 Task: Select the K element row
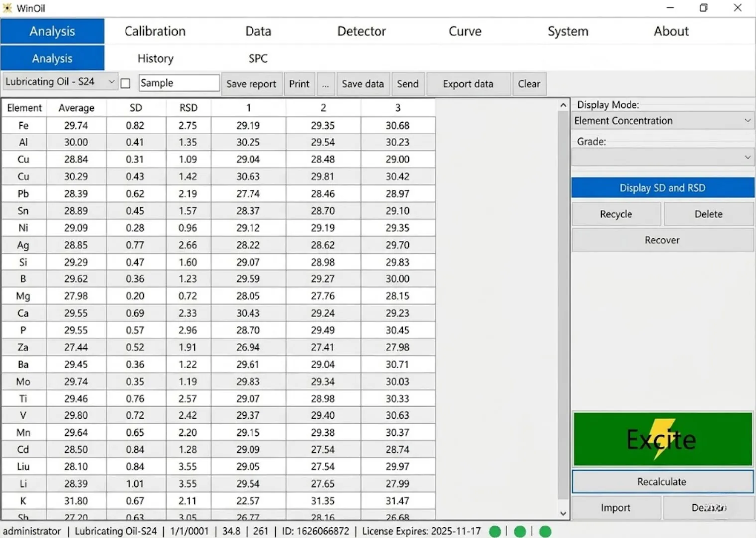tap(219, 501)
